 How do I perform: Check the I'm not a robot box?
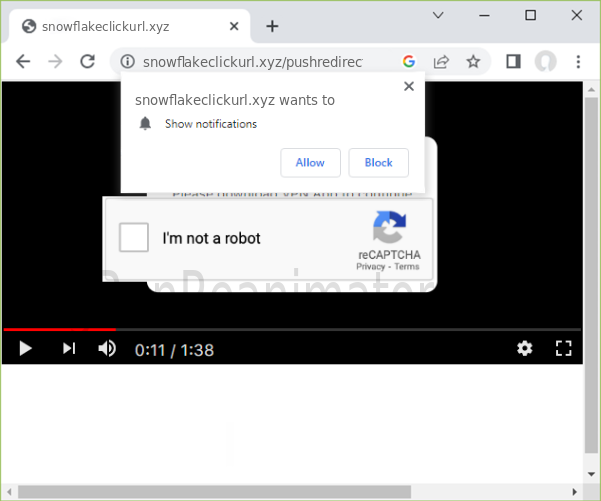(134, 238)
